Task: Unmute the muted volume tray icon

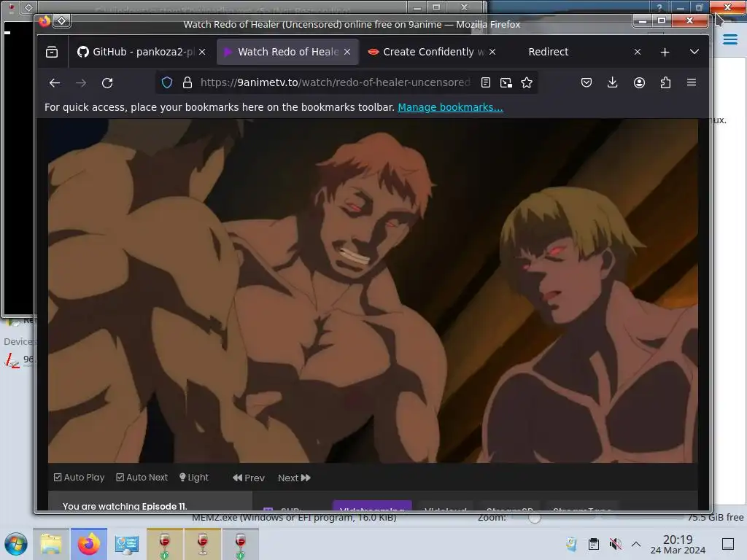Action: 616,544
